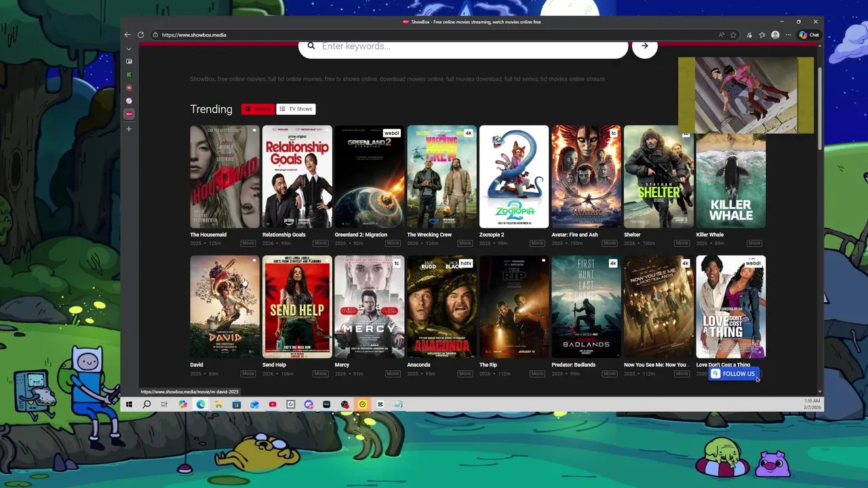Viewport: 868px width, 488px height.
Task: Switch to the TV Shows trending tab
Action: [x=296, y=109]
